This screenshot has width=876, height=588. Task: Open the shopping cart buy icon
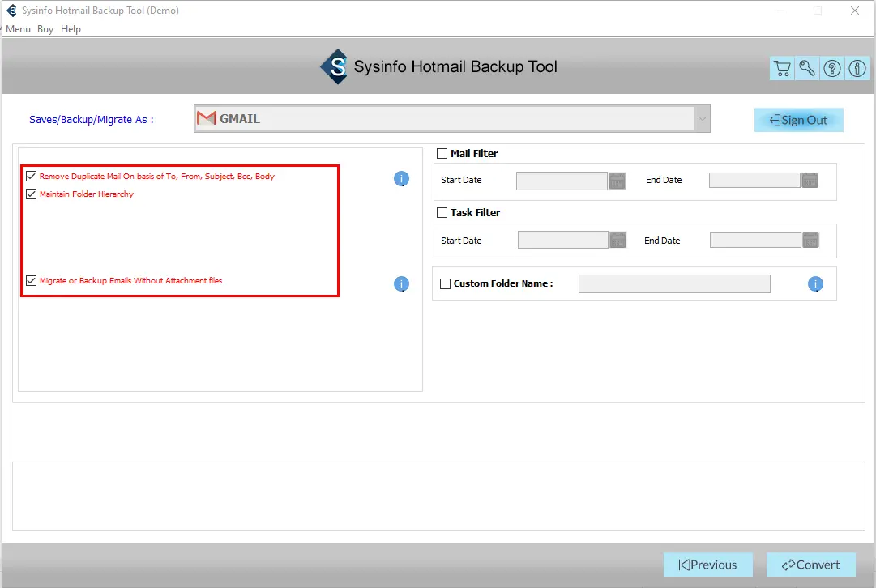pos(782,69)
